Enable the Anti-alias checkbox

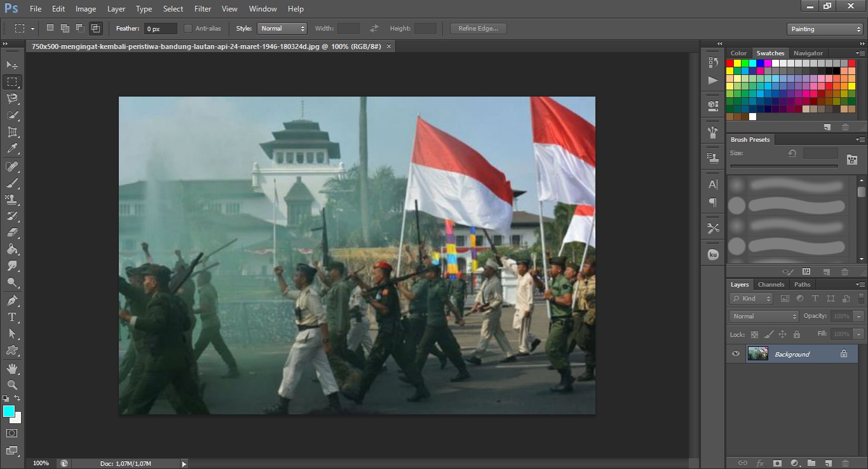click(x=188, y=29)
